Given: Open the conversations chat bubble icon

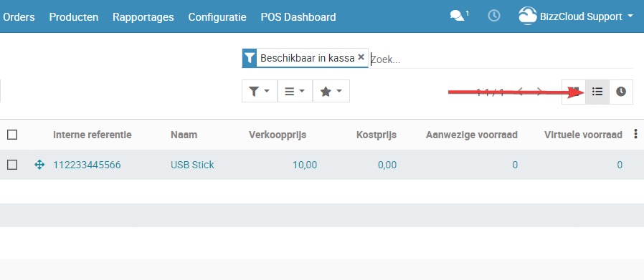Looking at the screenshot, I should point(457,16).
